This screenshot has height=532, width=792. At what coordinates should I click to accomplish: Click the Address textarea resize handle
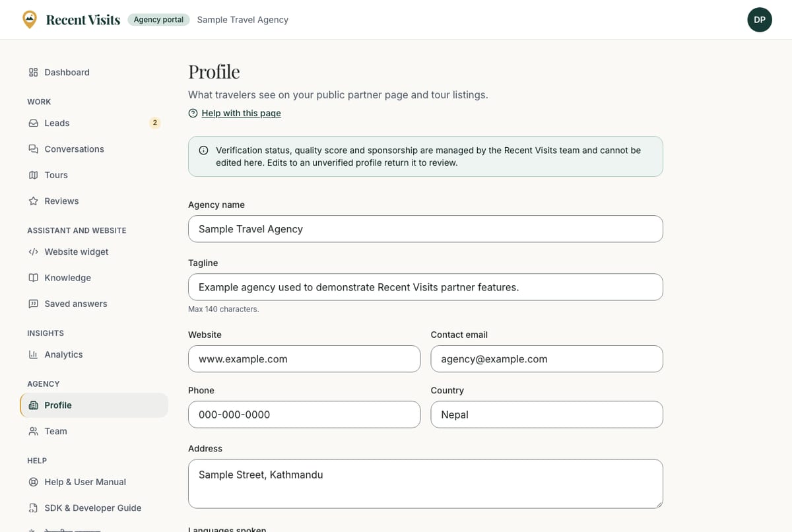658,504
